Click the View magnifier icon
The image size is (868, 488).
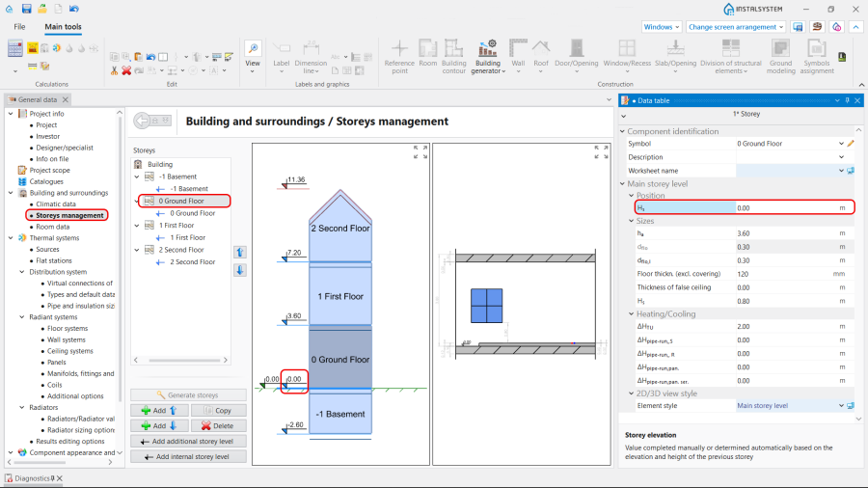[253, 48]
